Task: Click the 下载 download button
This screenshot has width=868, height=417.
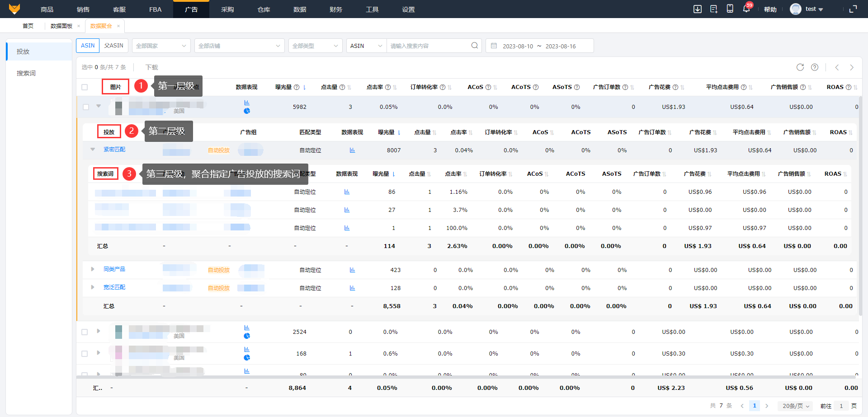Action: 151,67
